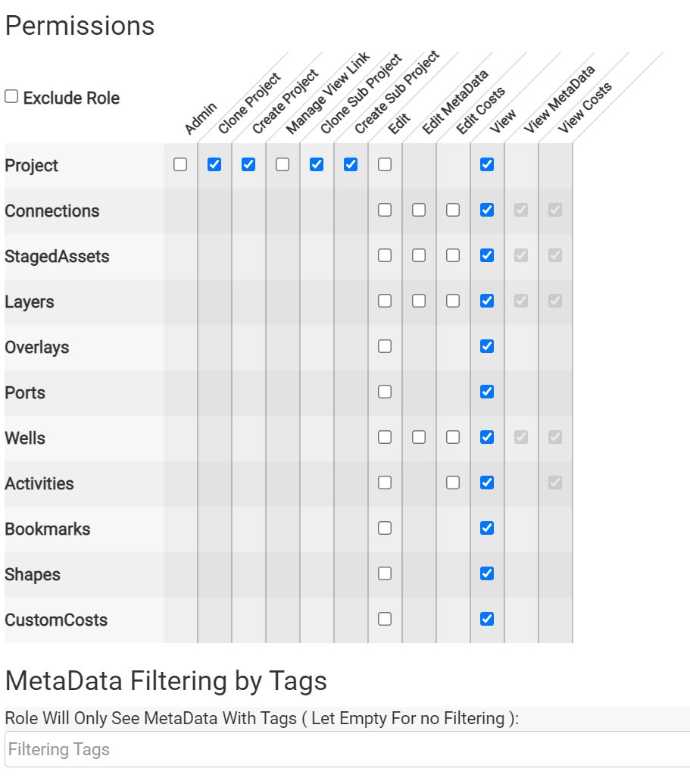Check the Connections Edit checkbox
The height and width of the screenshot is (784, 690).
point(385,210)
